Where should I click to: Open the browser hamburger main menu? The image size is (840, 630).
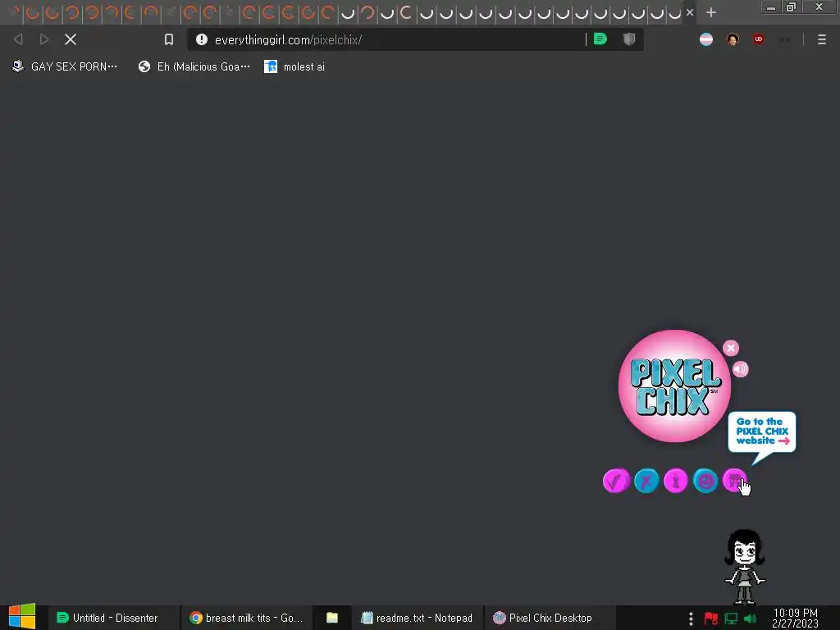coord(822,39)
